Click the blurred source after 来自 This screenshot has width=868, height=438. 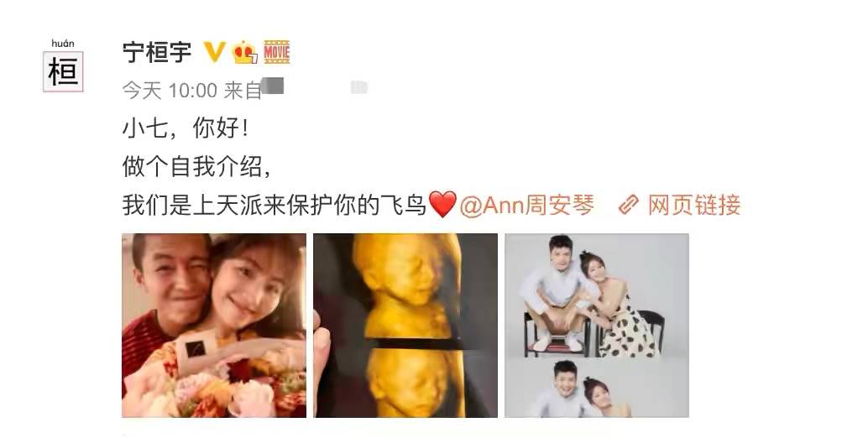tap(273, 86)
